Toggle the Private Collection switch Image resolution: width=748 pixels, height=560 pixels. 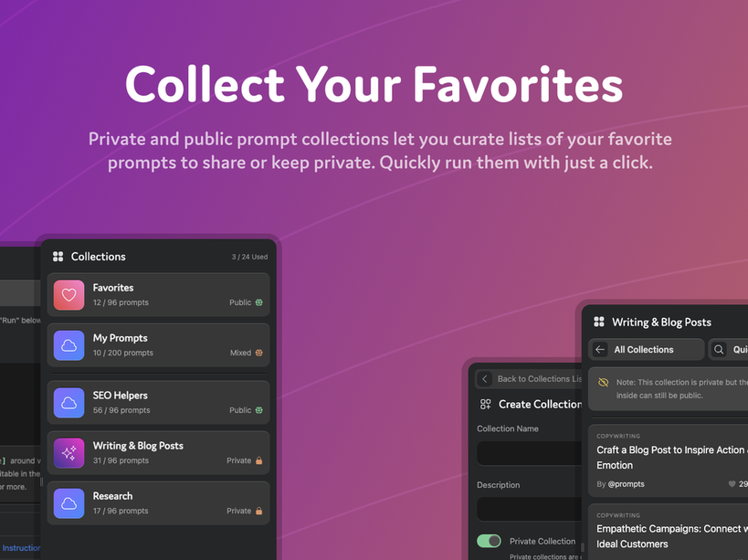point(489,541)
